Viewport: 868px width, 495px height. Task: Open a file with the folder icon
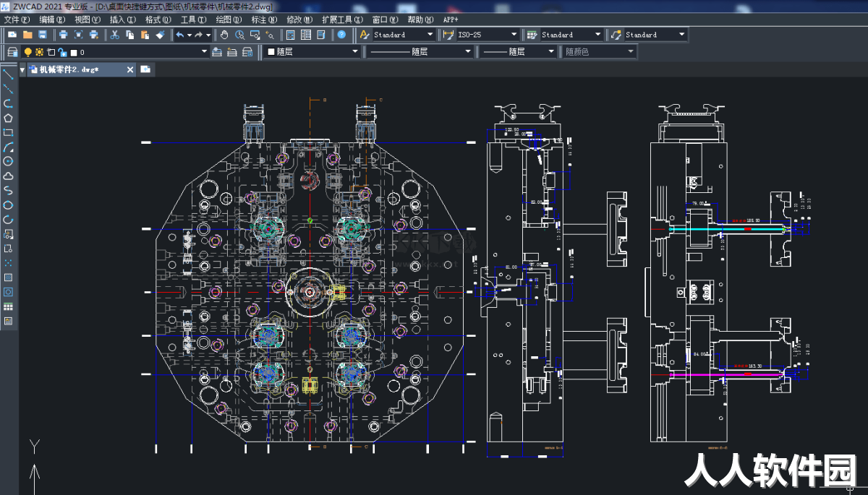[x=27, y=35]
